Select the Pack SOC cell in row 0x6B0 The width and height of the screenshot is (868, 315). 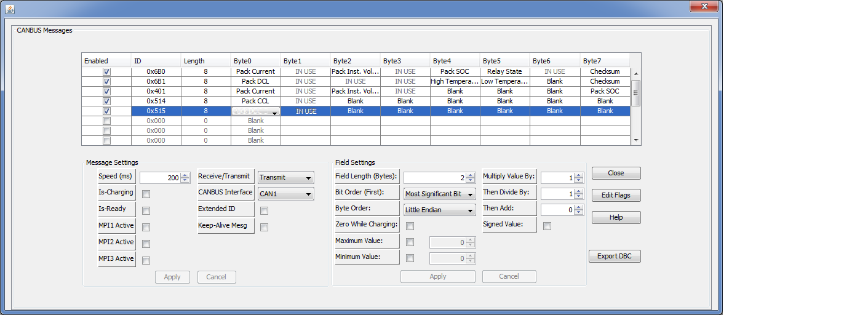455,72
